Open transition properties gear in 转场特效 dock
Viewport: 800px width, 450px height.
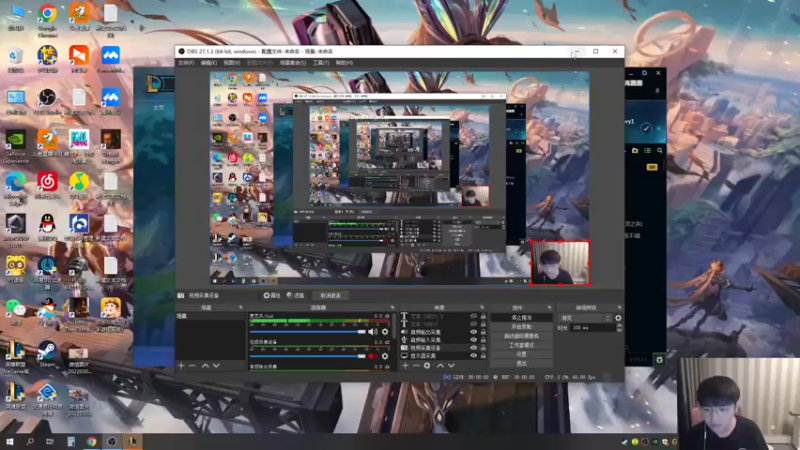pyautogui.click(x=618, y=318)
